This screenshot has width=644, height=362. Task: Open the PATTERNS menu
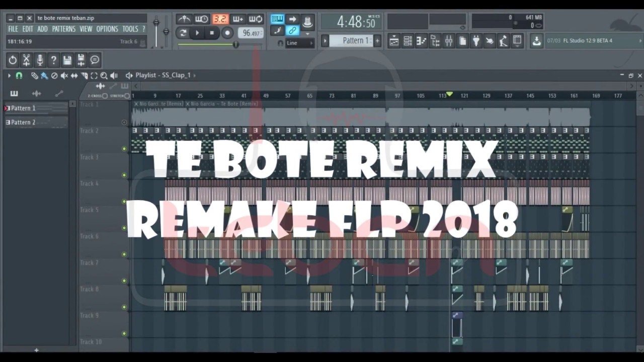(x=64, y=29)
